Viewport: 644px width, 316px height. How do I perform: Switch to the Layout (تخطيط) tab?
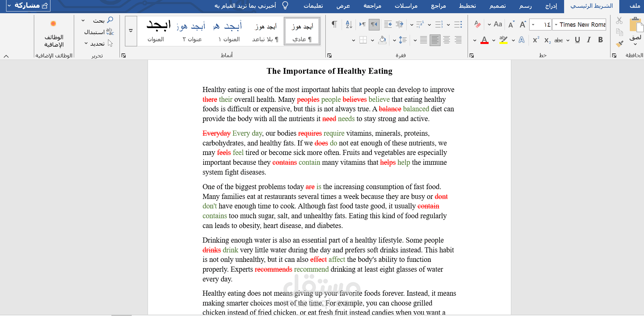click(468, 6)
